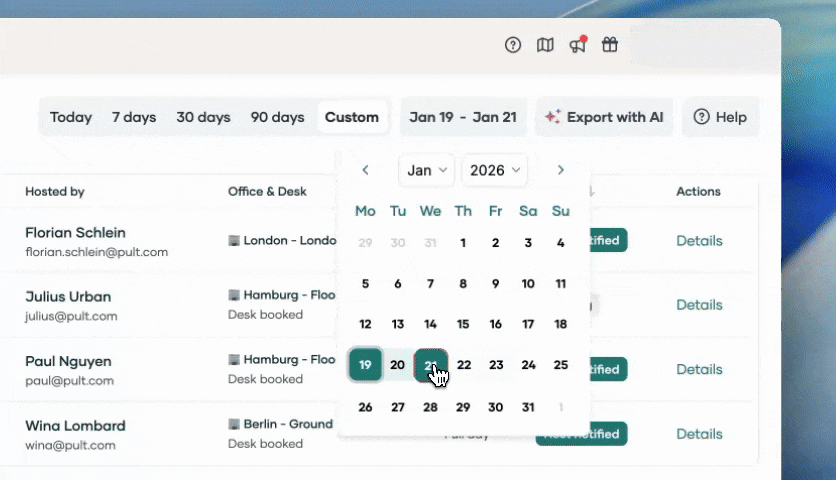The image size is (836, 480).
Task: Click the Help button
Action: (721, 117)
